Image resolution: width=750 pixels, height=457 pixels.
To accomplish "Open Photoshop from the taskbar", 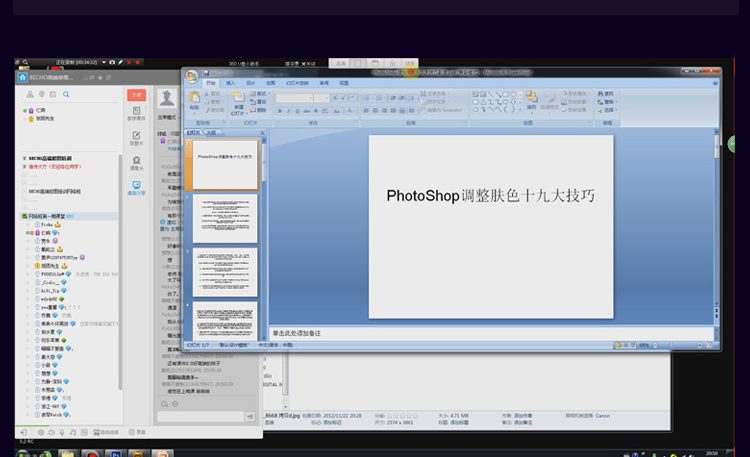I will 115,453.
